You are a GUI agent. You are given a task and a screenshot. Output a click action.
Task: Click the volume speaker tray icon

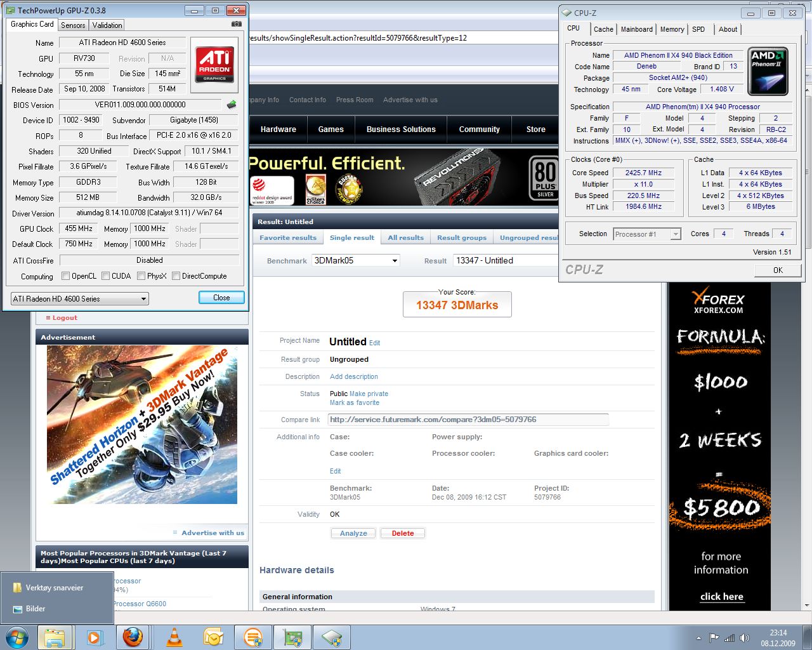coord(745,638)
